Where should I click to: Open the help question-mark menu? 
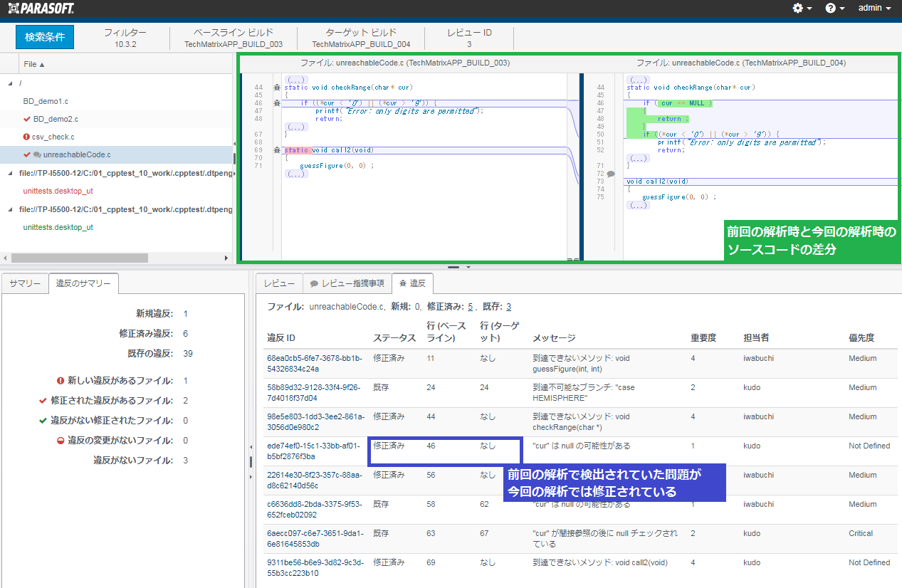(834, 8)
